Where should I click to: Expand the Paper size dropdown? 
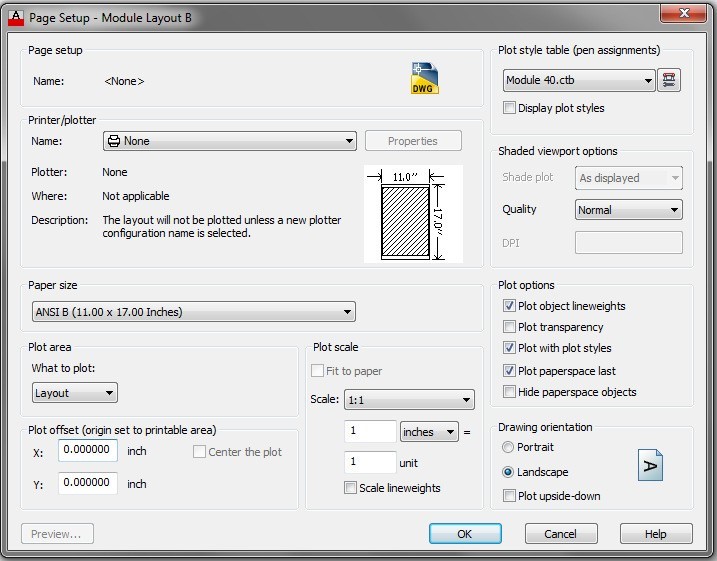tap(193, 312)
